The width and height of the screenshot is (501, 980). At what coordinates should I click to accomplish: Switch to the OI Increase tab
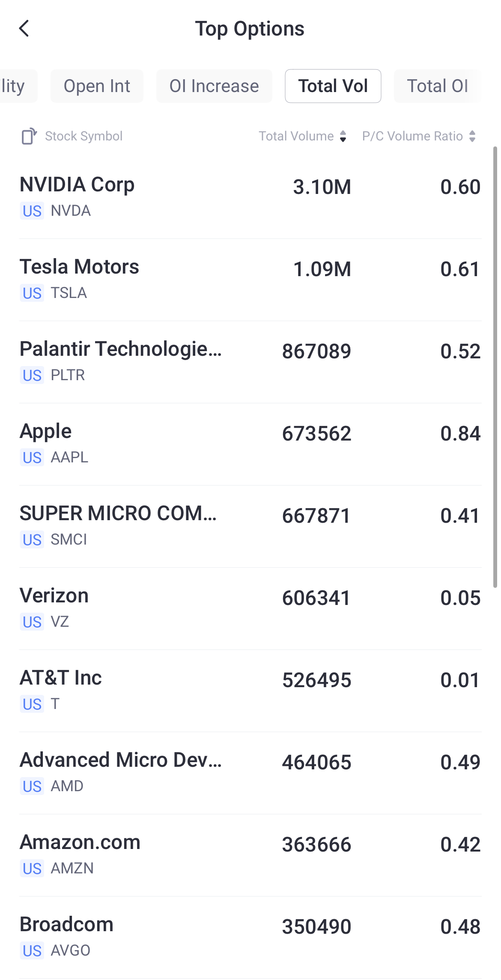(214, 86)
